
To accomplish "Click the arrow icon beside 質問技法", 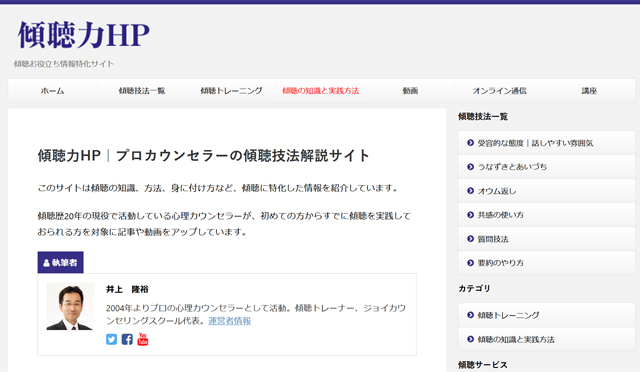I will click(470, 239).
